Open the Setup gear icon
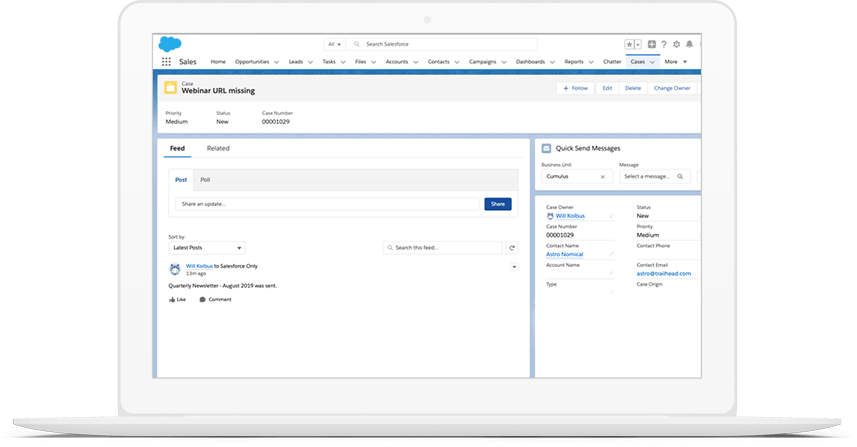The width and height of the screenshot is (857, 447). click(x=677, y=45)
